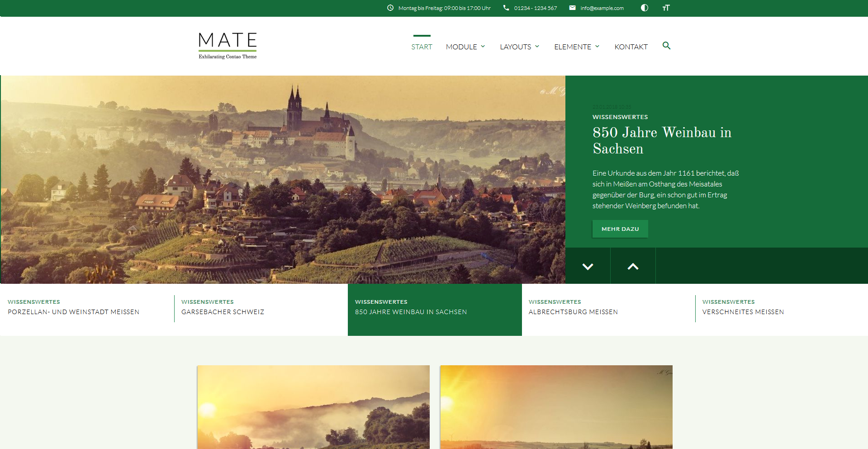Open the VERSCHNEITES MEISSEN teaser
Viewport: 868px width, 449px height.
tap(743, 311)
